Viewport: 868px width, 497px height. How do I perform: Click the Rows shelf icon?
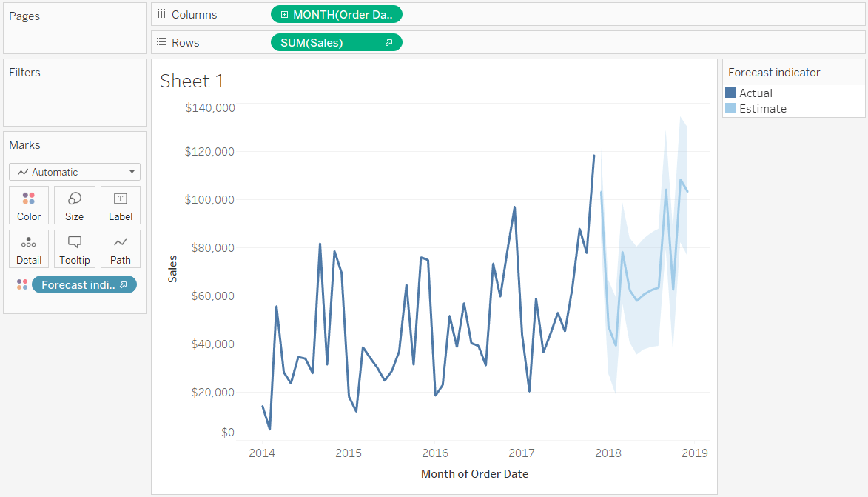(x=162, y=41)
